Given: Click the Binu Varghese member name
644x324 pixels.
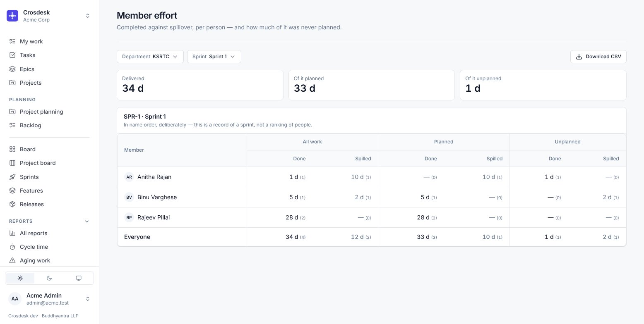Looking at the screenshot, I should pos(157,197).
